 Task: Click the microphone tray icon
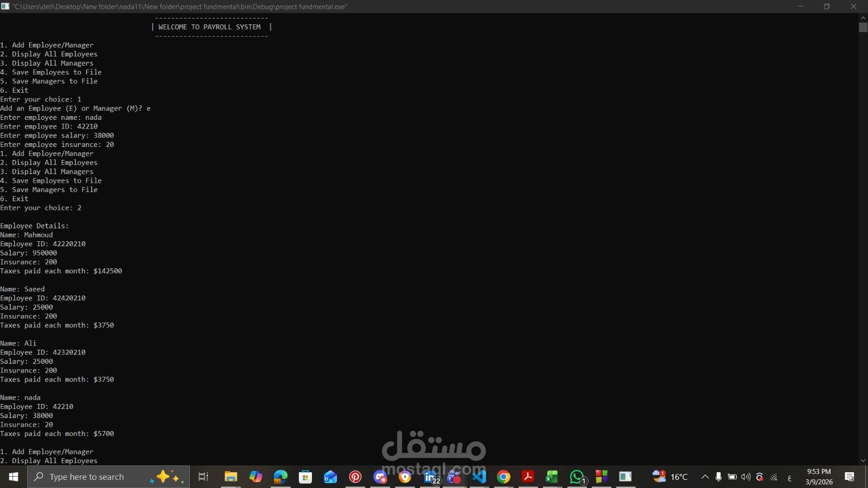[x=718, y=477]
